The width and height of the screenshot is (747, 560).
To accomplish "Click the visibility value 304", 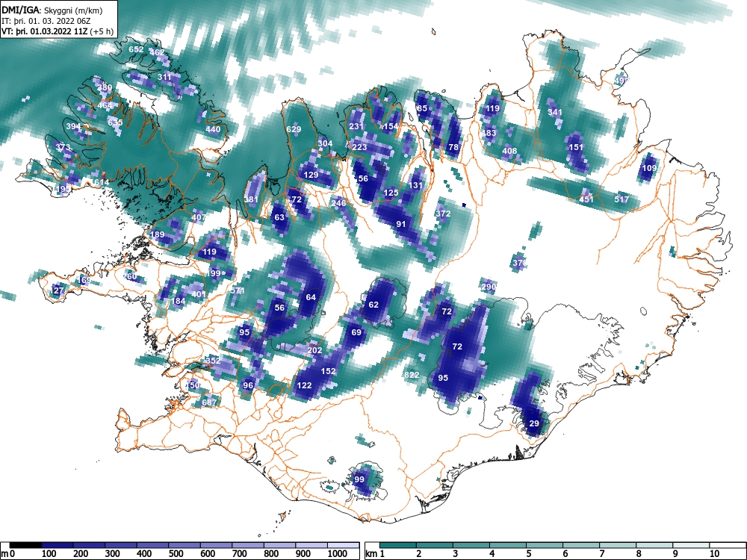I will pyautogui.click(x=326, y=143).
